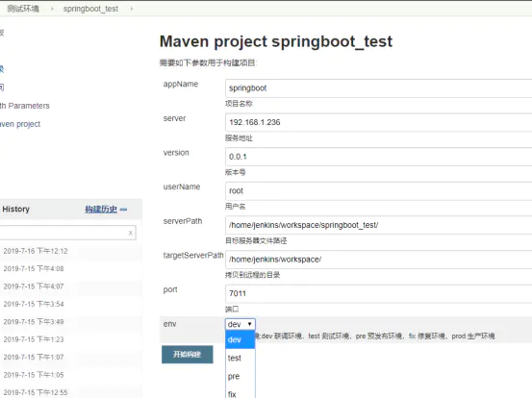The width and height of the screenshot is (532, 398).
Task: Expand the arrow after the 测试环境 breadcrumb
Action: point(52,9)
